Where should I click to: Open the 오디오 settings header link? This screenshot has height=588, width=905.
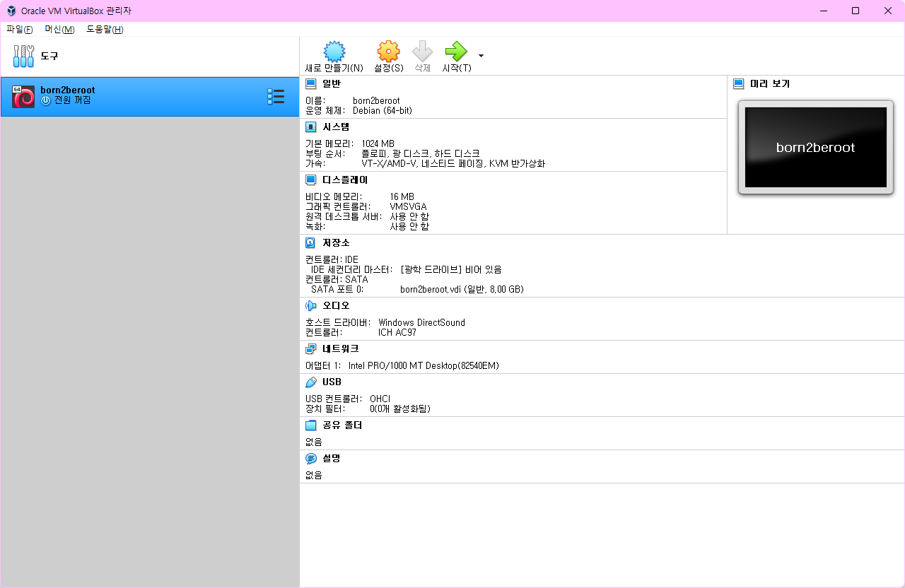pos(336,305)
